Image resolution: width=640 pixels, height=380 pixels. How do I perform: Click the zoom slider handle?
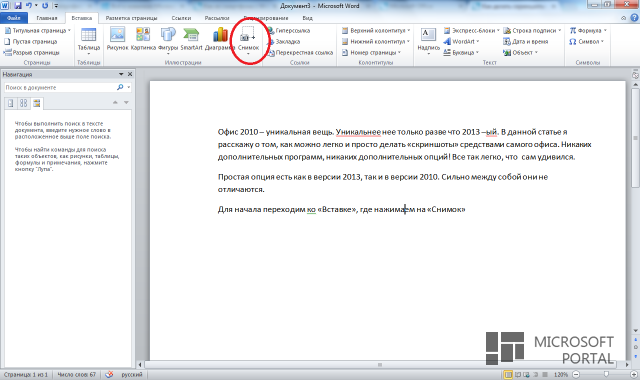[606, 374]
